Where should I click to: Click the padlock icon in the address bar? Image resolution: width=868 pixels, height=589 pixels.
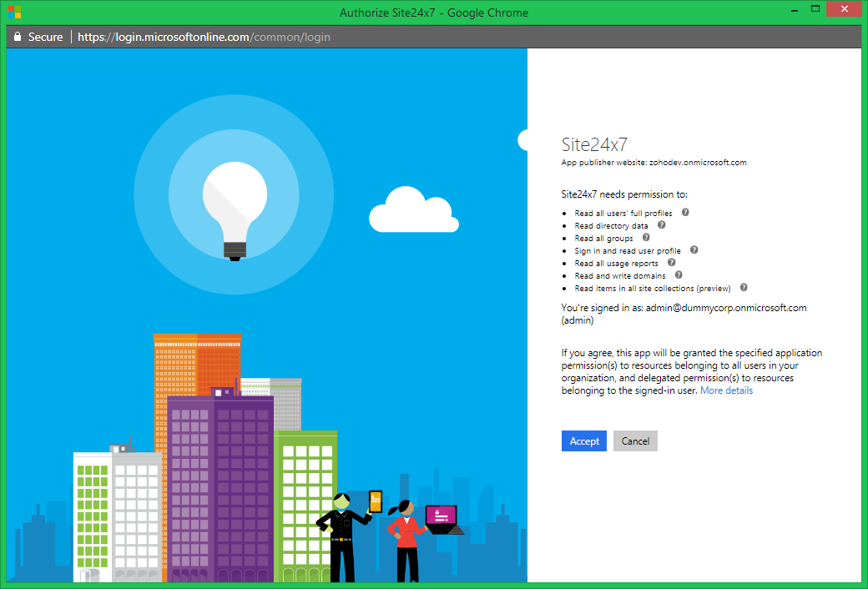tap(17, 37)
